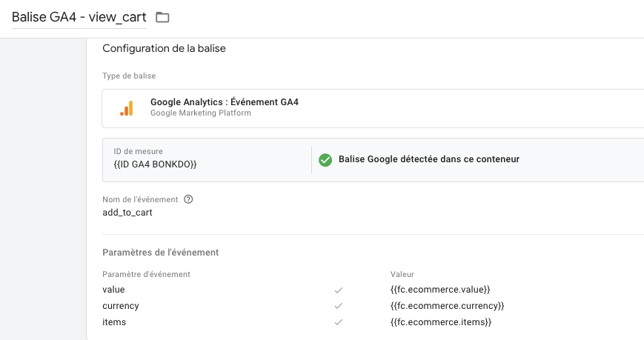
Task: Click the Google Analytics bar chart icon
Action: pos(127,108)
